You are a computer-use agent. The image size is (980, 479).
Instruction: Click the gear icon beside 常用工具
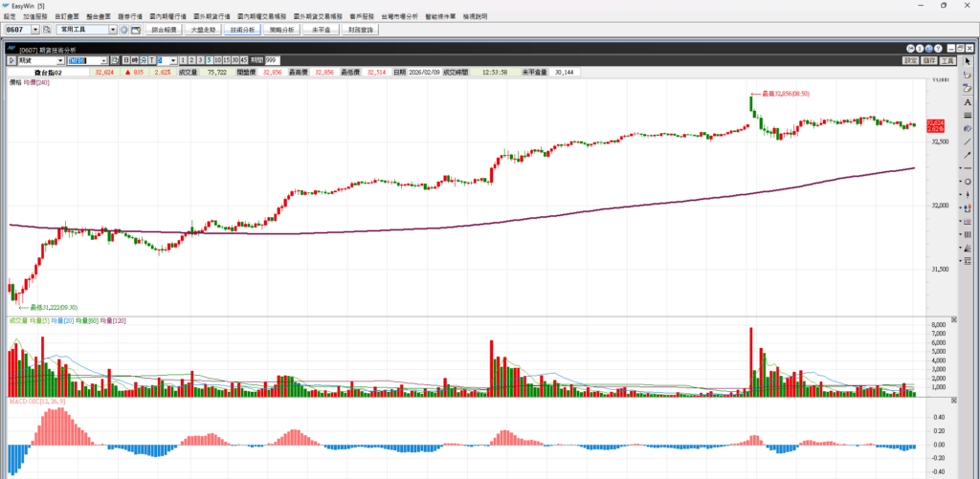tap(123, 30)
